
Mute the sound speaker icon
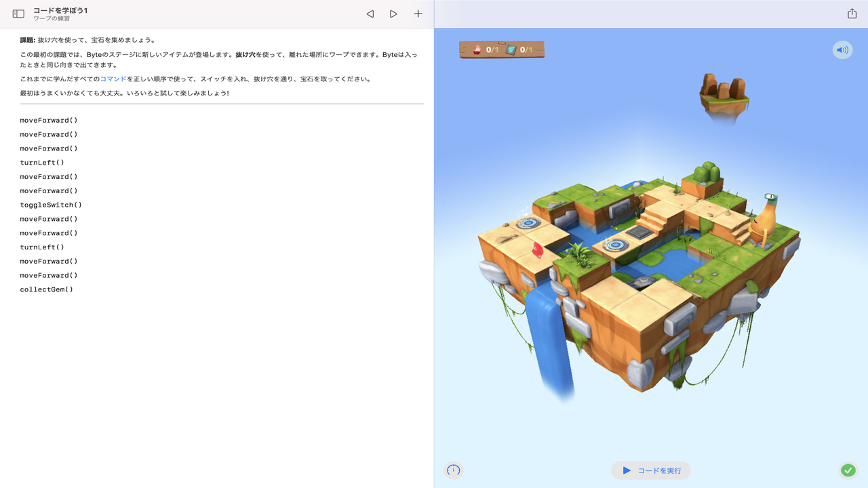[x=842, y=49]
